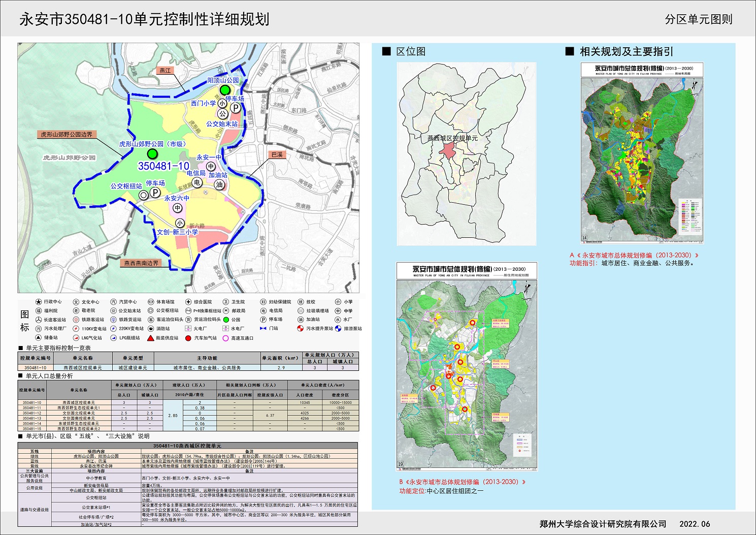Click the 永安一中 middle school map icon

point(211,167)
